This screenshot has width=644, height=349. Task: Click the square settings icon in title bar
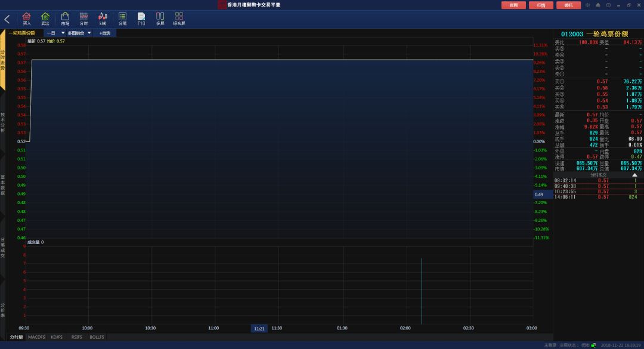(x=608, y=5)
